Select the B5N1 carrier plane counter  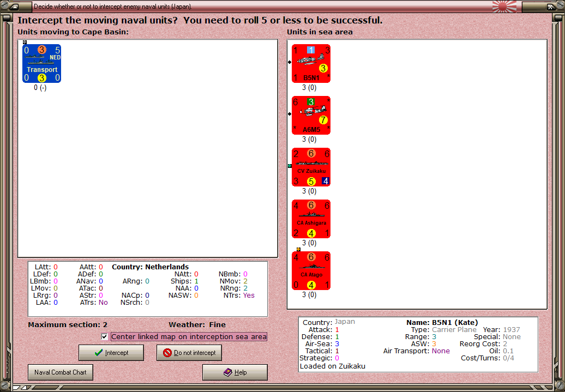(x=311, y=64)
